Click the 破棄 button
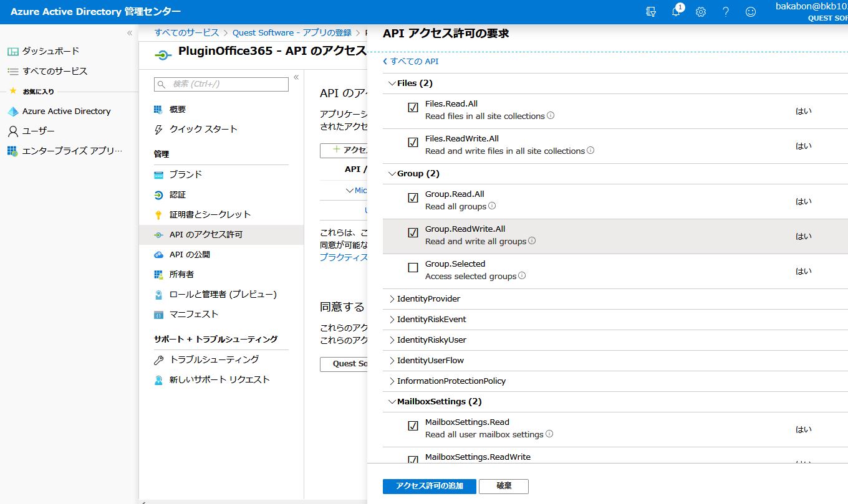The height and width of the screenshot is (504, 848). tap(504, 486)
